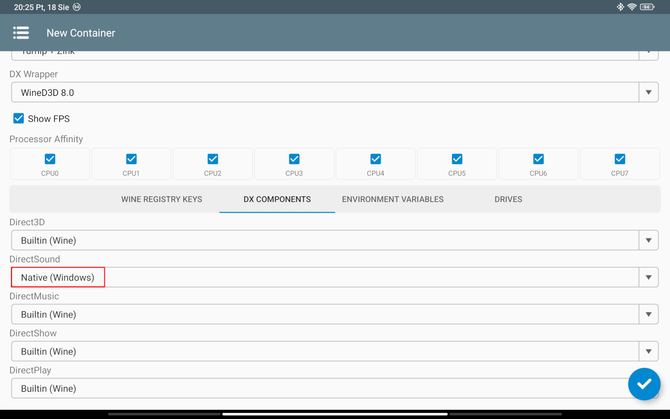Tap the Wi-Fi status bar icon
Viewport: 670px width, 419px height.
pos(632,7)
